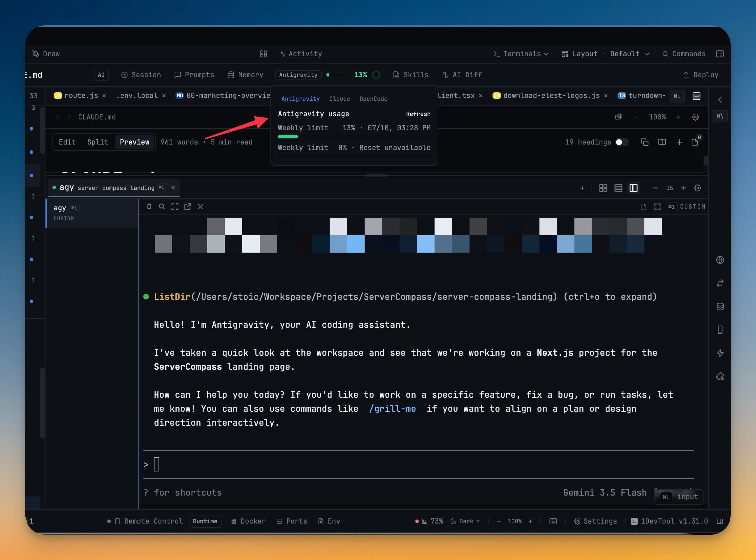This screenshot has height=560, width=756.
Task: Click Refresh in Antigravity usage panel
Action: point(418,114)
